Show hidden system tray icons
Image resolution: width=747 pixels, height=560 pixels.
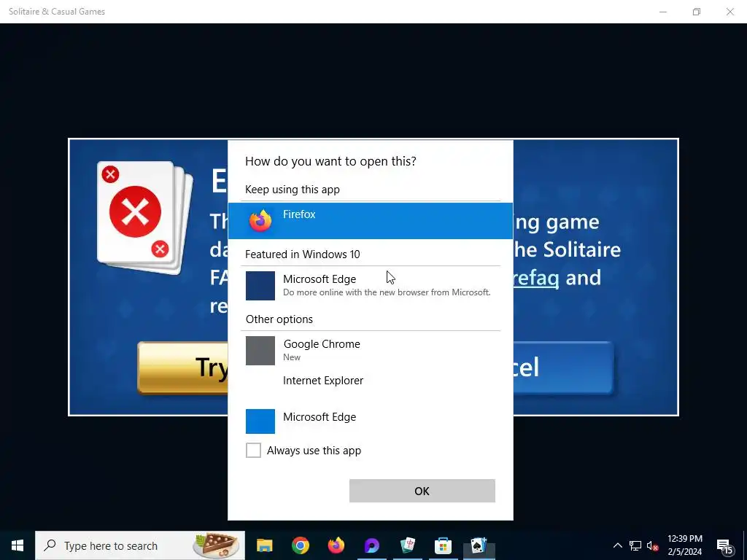(617, 545)
